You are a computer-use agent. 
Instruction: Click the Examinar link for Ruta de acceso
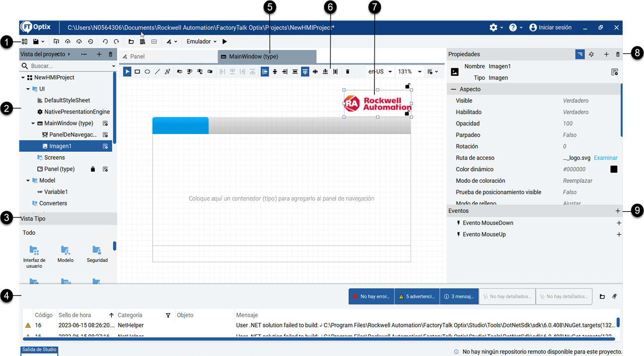pyautogui.click(x=605, y=157)
